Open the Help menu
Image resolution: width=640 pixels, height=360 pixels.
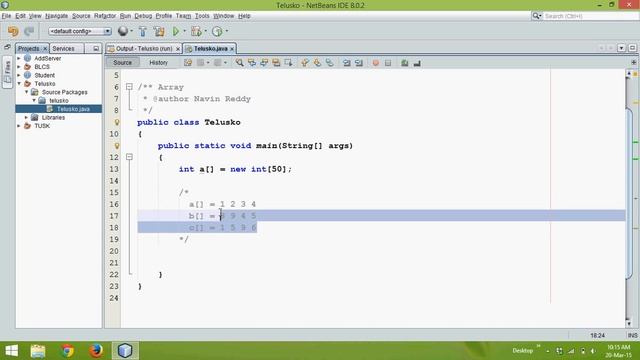pyautogui.click(x=244, y=16)
